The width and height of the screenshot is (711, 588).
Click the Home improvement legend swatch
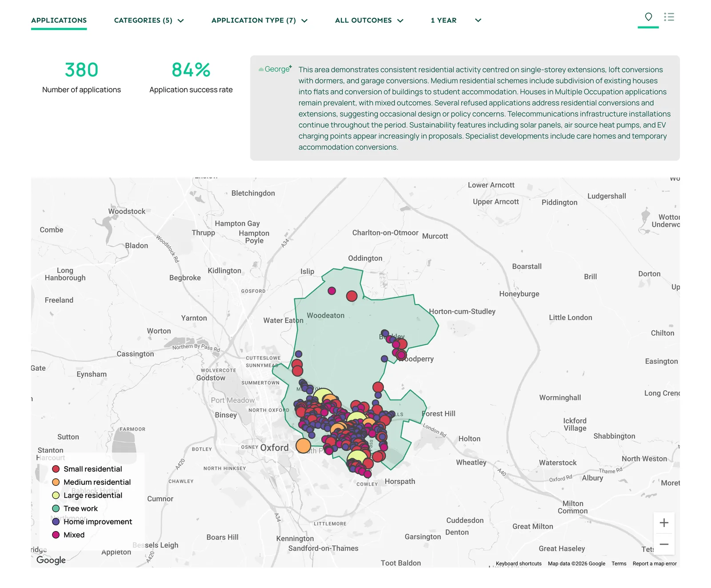point(56,522)
